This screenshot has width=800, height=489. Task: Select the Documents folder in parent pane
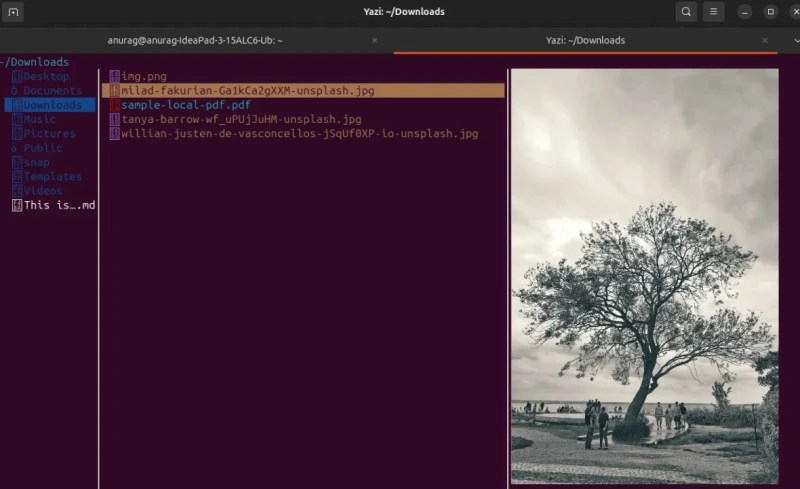pos(50,90)
